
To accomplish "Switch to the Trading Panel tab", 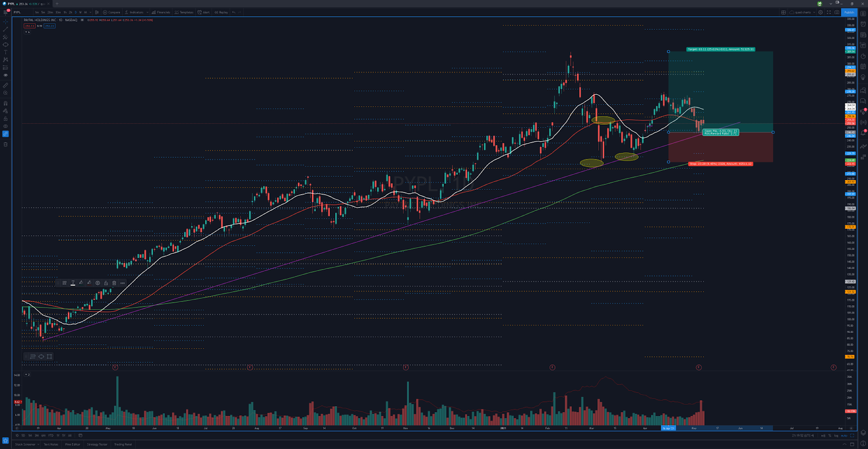I will [x=123, y=444].
